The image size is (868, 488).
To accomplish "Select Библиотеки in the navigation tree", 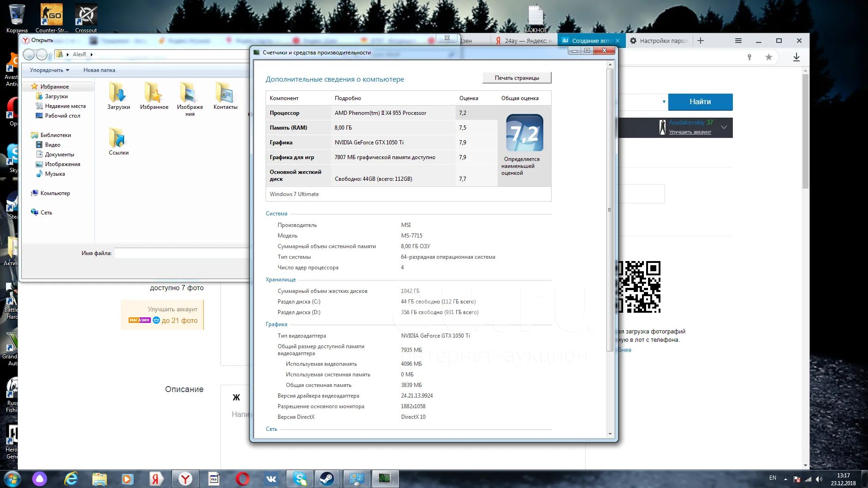I will pyautogui.click(x=55, y=135).
